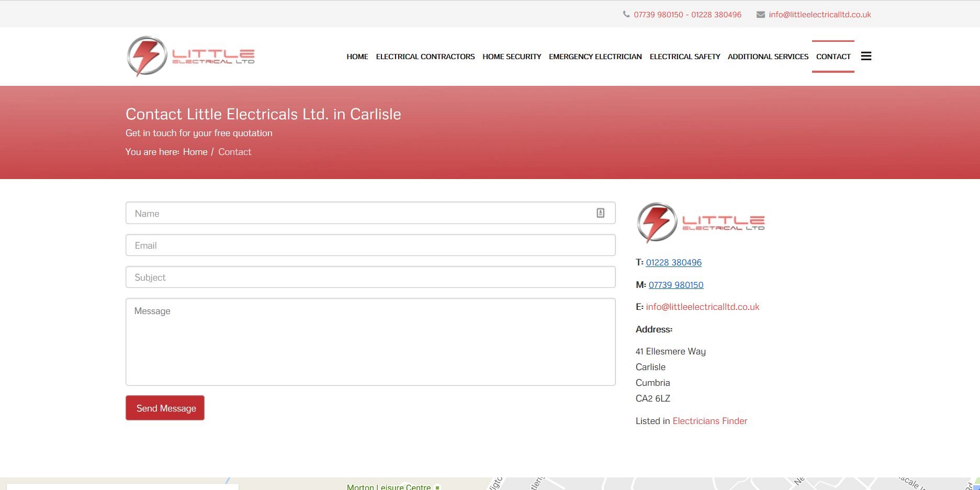Go to the Home menu item
980x490 pixels.
(x=357, y=57)
